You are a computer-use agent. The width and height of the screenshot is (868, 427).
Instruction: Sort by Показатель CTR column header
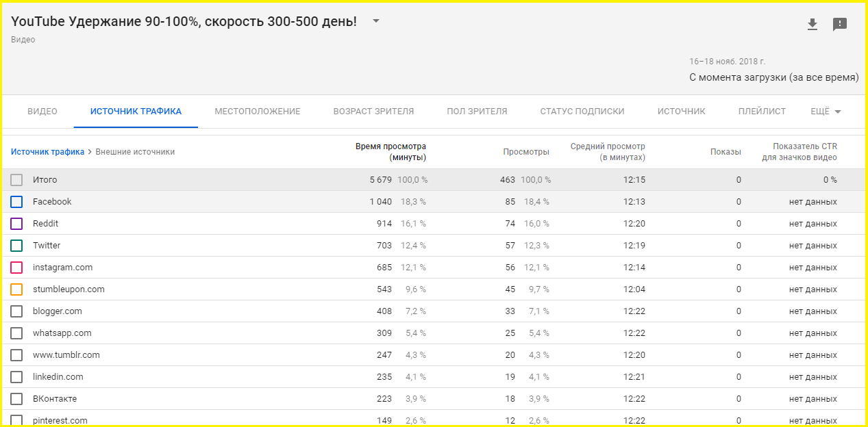pyautogui.click(x=799, y=152)
